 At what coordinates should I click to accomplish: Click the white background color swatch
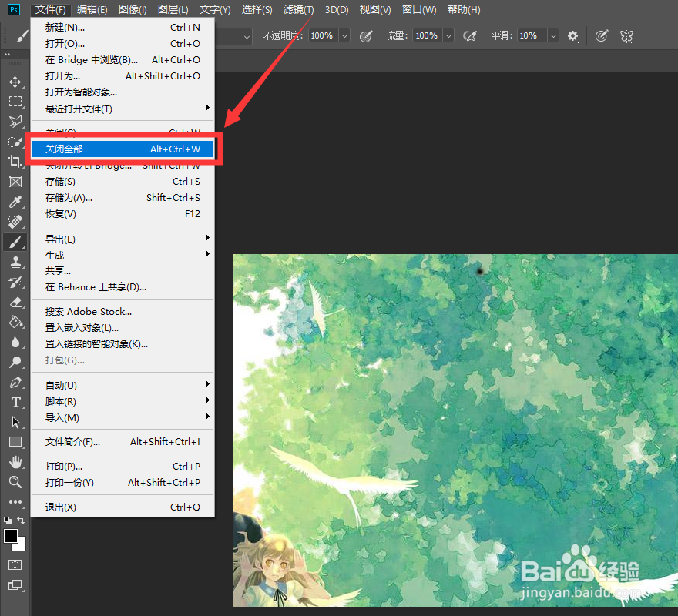click(20, 545)
